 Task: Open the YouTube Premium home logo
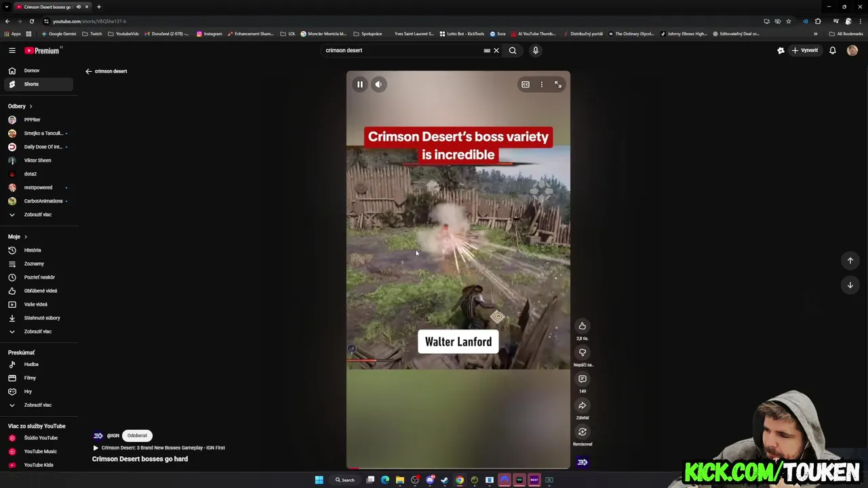pos(43,50)
